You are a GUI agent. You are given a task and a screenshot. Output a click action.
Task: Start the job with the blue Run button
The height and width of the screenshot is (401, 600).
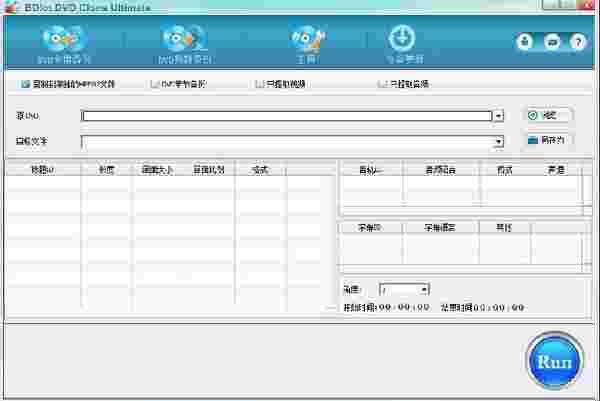point(555,361)
